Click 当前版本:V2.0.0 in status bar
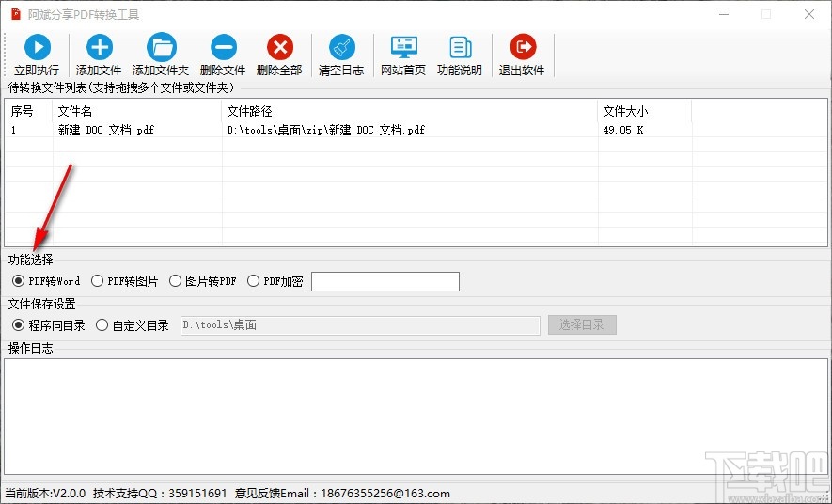The height and width of the screenshot is (504, 832). click(x=46, y=494)
